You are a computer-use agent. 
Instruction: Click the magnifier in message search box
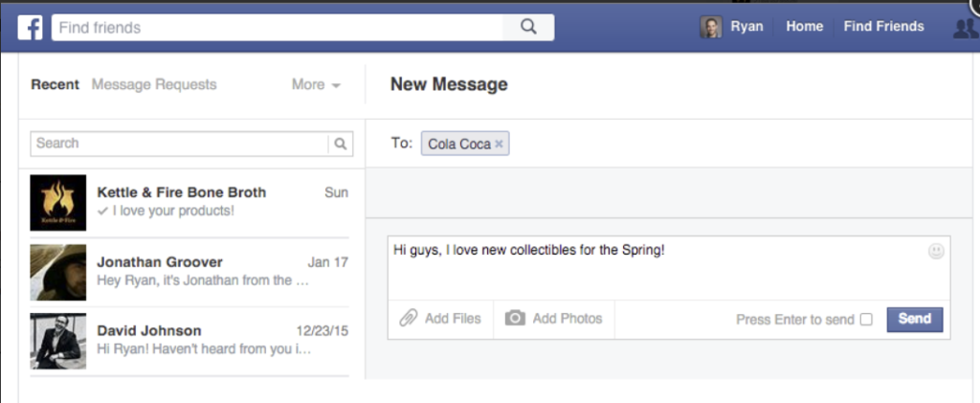(340, 144)
